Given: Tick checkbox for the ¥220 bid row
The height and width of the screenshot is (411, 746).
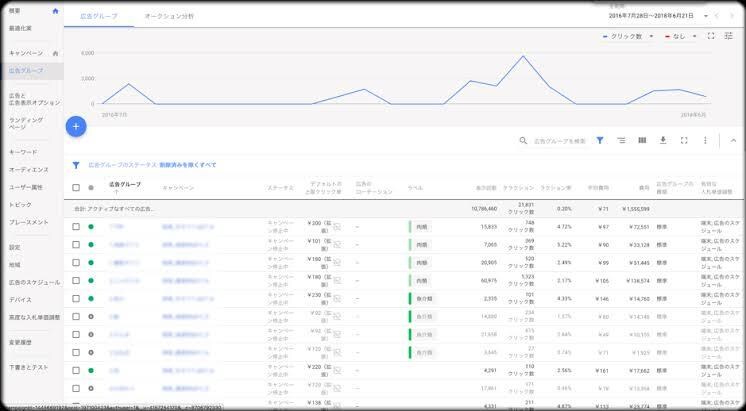Looking at the screenshot, I should (76, 370).
